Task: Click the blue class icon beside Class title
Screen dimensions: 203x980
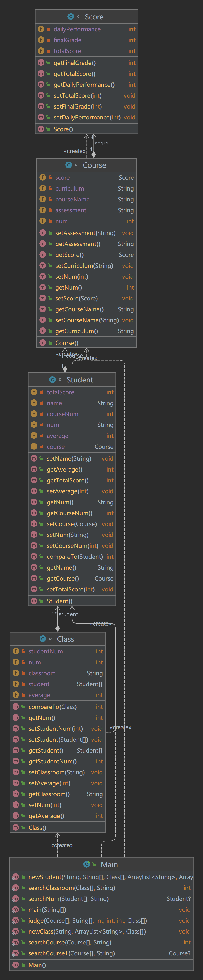Action: pyautogui.click(x=43, y=639)
